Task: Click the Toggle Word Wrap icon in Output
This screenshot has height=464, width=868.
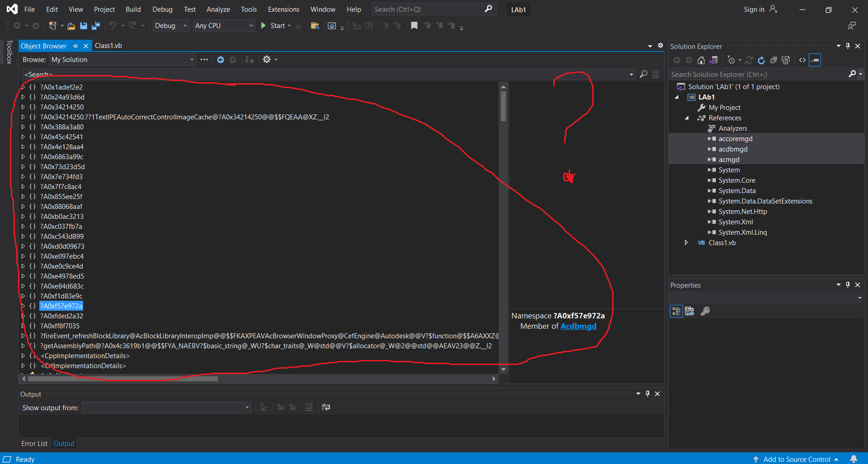Action: pos(326,407)
